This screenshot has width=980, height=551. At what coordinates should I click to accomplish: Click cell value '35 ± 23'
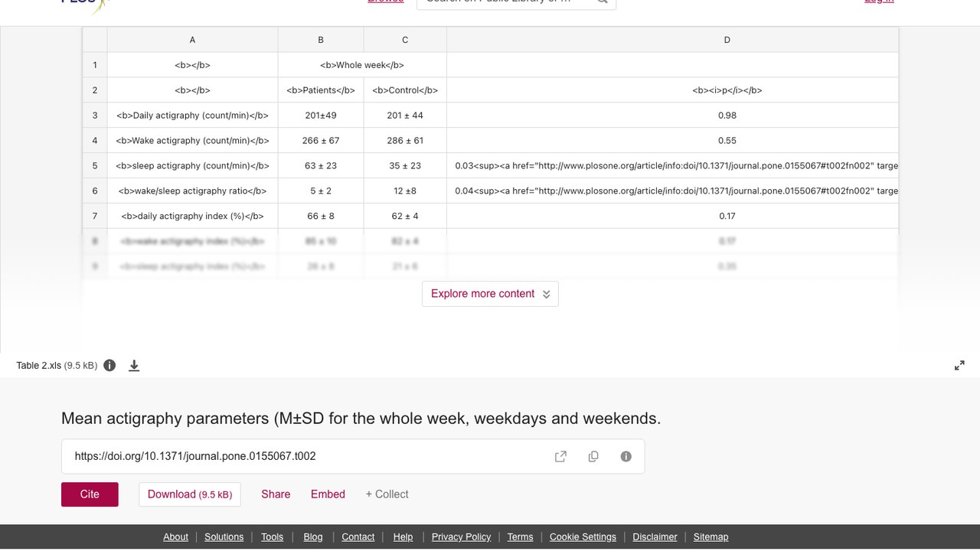point(405,166)
